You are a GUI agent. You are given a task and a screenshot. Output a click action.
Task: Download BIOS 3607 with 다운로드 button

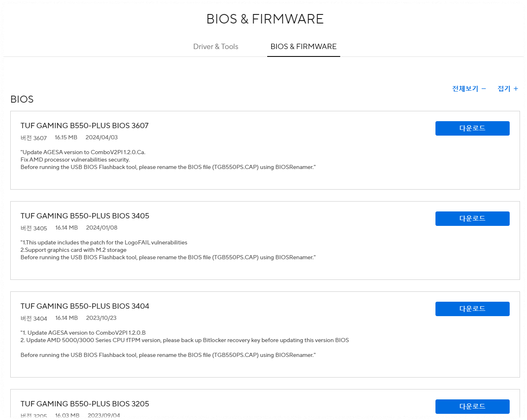point(473,128)
